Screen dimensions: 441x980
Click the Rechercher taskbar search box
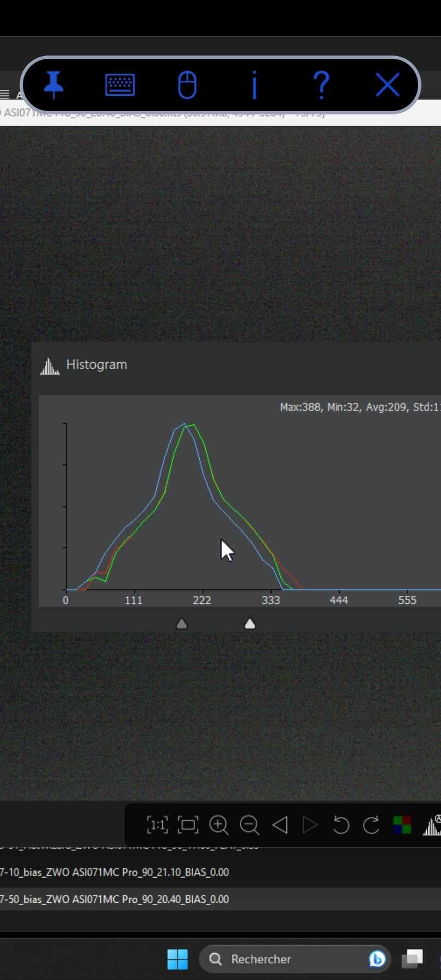point(295,959)
